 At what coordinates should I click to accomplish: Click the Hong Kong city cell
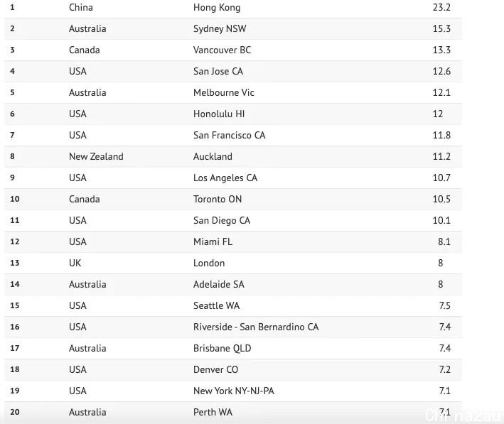click(217, 8)
